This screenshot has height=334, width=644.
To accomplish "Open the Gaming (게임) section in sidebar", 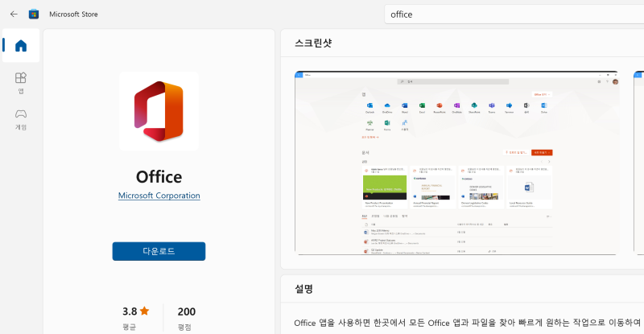I will tap(21, 120).
